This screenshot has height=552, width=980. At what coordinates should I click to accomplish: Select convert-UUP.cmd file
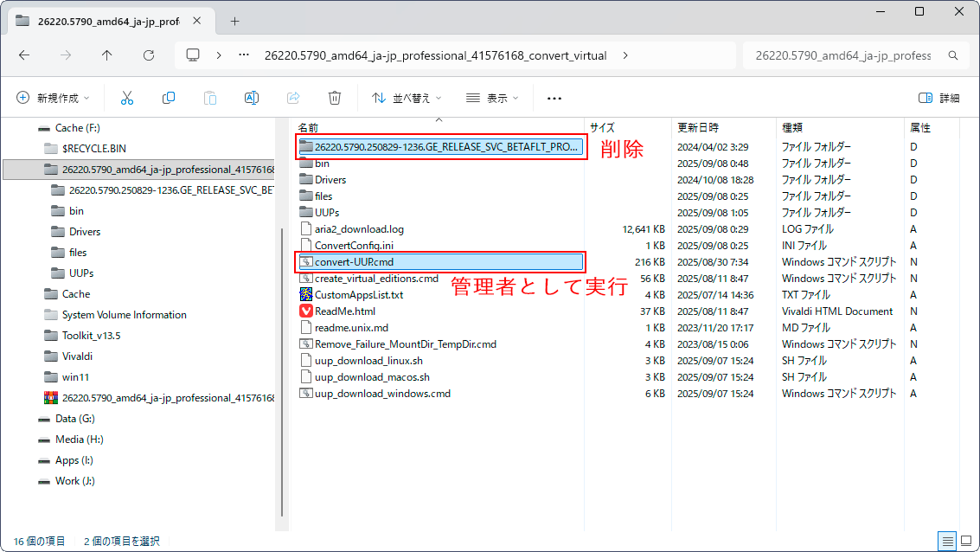point(440,262)
